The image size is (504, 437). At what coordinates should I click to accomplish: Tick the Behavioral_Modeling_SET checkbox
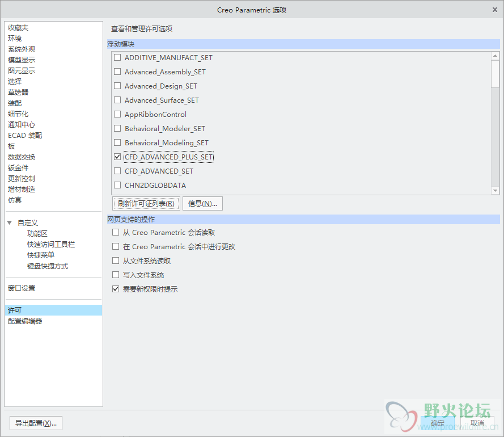point(117,142)
